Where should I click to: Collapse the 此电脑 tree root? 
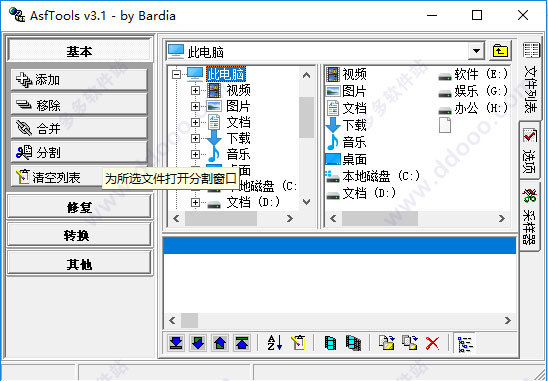coord(177,74)
